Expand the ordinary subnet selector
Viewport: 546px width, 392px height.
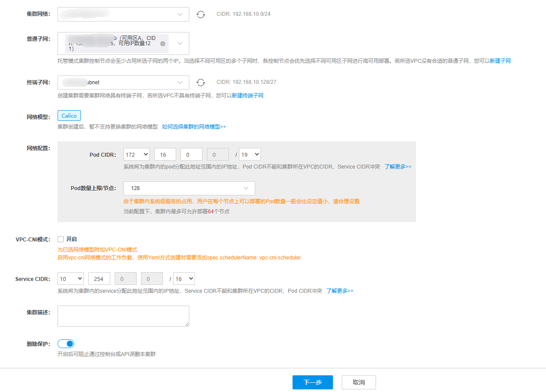(180, 43)
